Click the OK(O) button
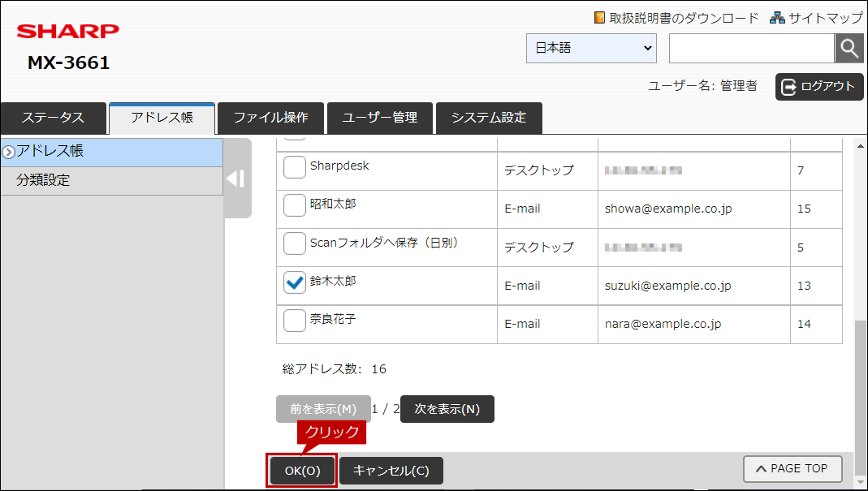The width and height of the screenshot is (868, 491). coord(302,471)
